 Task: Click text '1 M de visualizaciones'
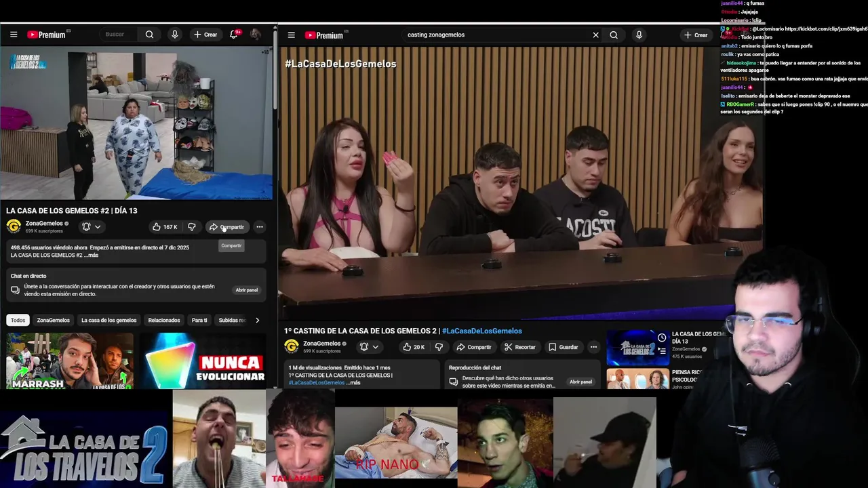pyautogui.click(x=314, y=368)
